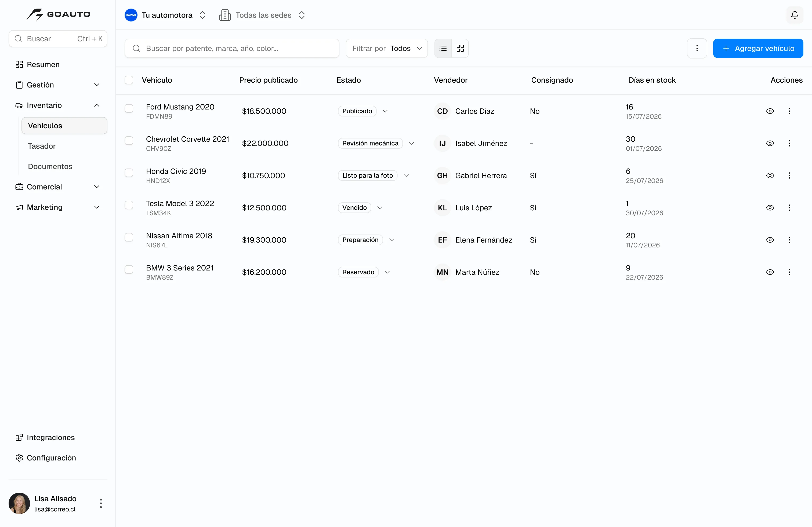This screenshot has height=527, width=812.
Task: Open actions menu for Nissan Altima 2018
Action: pos(789,240)
